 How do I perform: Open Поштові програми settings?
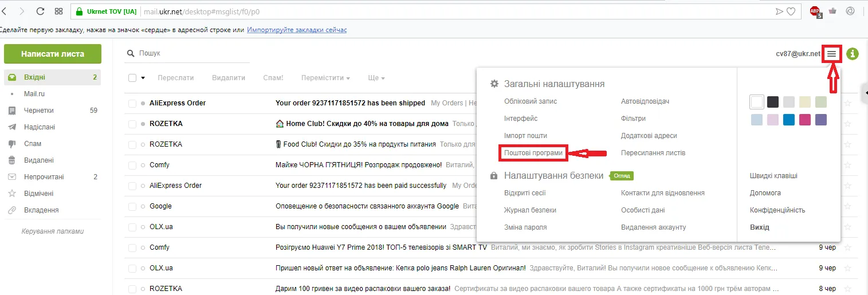(x=533, y=153)
